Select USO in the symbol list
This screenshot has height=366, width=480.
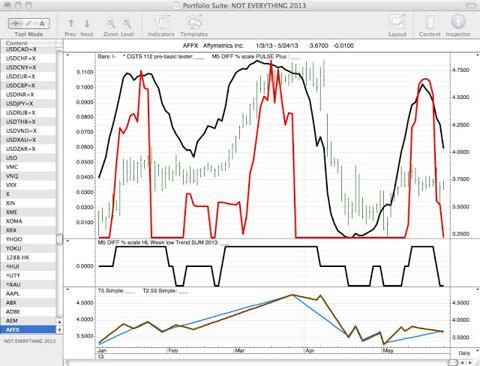[x=28, y=158]
